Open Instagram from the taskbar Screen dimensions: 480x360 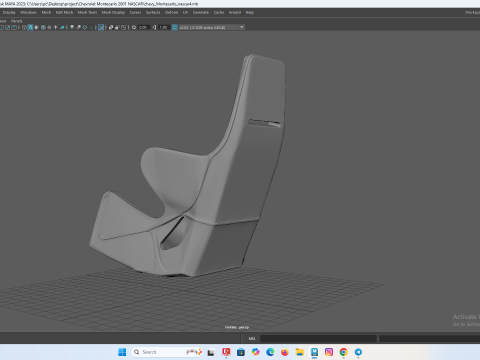click(x=329, y=352)
